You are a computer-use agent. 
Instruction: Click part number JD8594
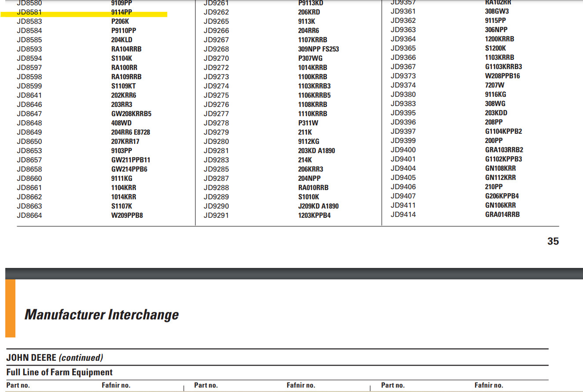29,59
